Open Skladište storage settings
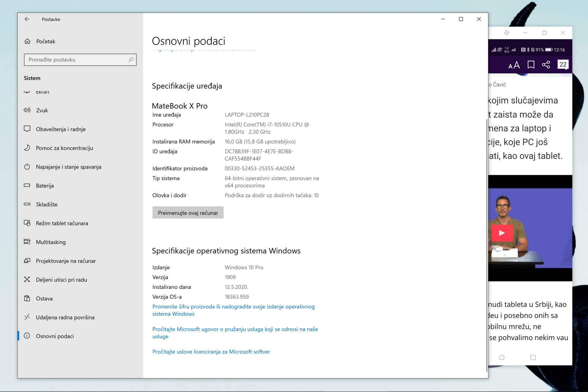Viewport: 588px width, 392px height. (x=47, y=204)
